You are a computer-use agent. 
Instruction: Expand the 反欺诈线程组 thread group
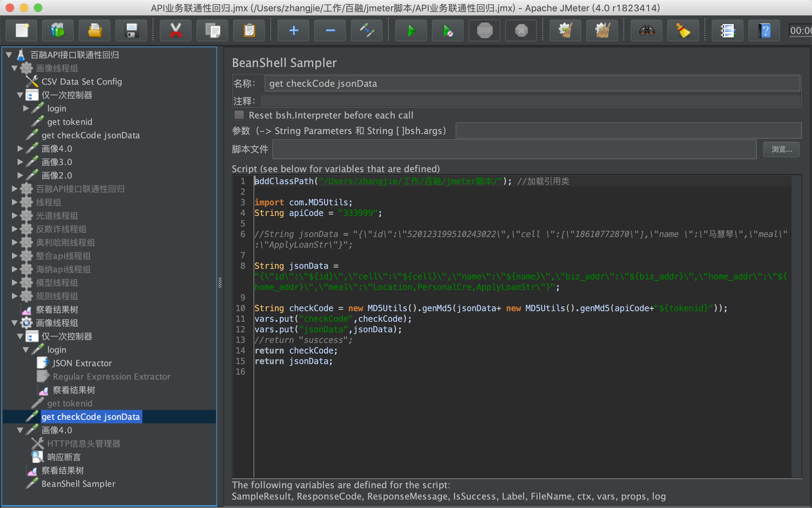(x=14, y=229)
